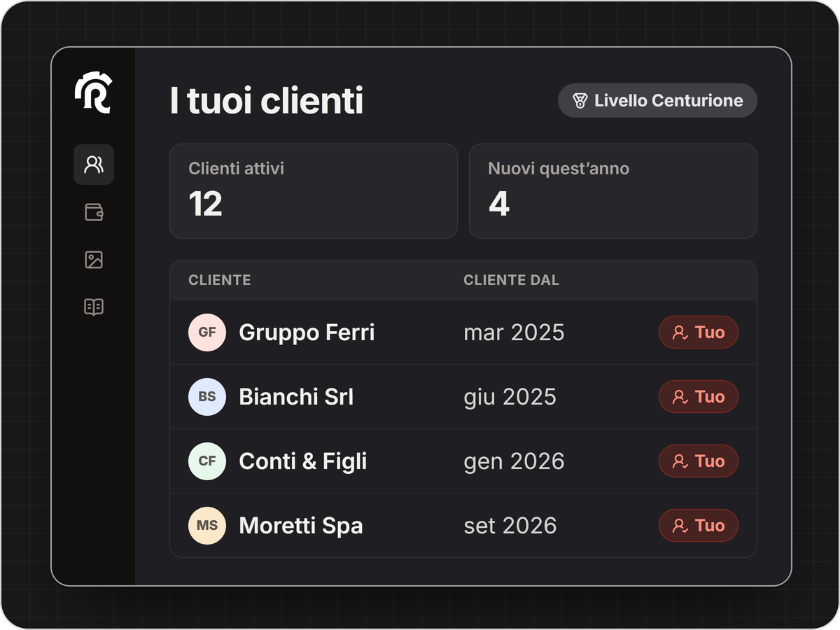
Task: Click the R logo in the sidebar
Action: [x=93, y=92]
